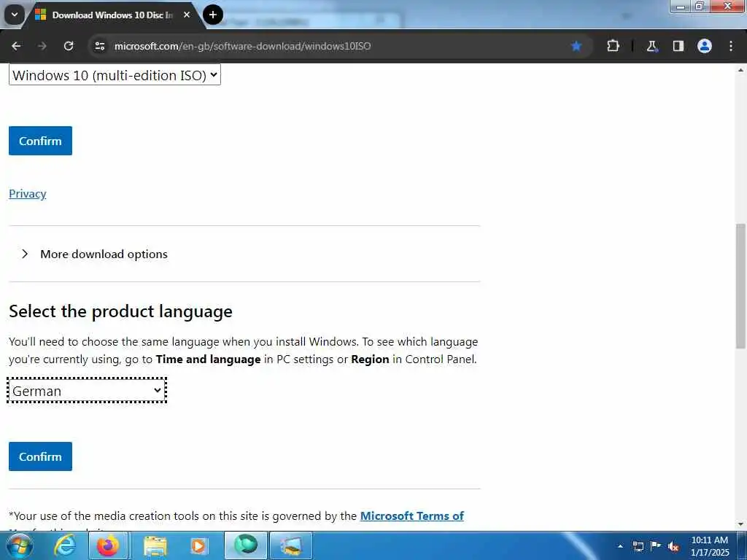Open the Extensions puzzle icon
Viewport: 747px width, 560px height.
[613, 46]
